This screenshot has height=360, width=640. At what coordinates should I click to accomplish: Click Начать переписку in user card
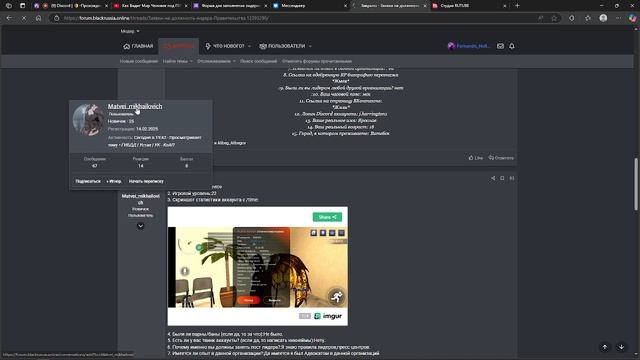tap(146, 181)
